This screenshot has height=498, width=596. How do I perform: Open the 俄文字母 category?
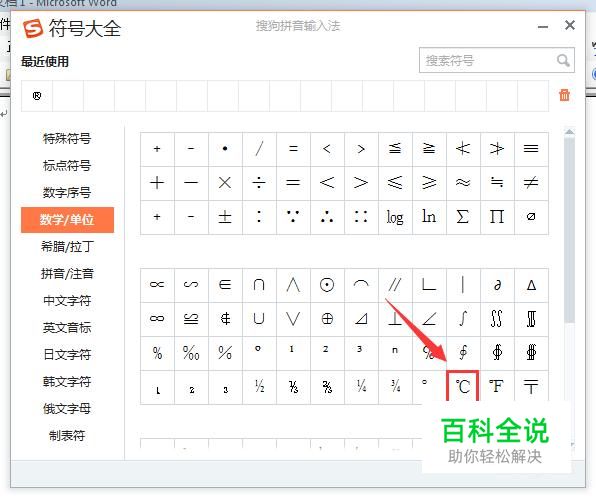click(x=67, y=409)
